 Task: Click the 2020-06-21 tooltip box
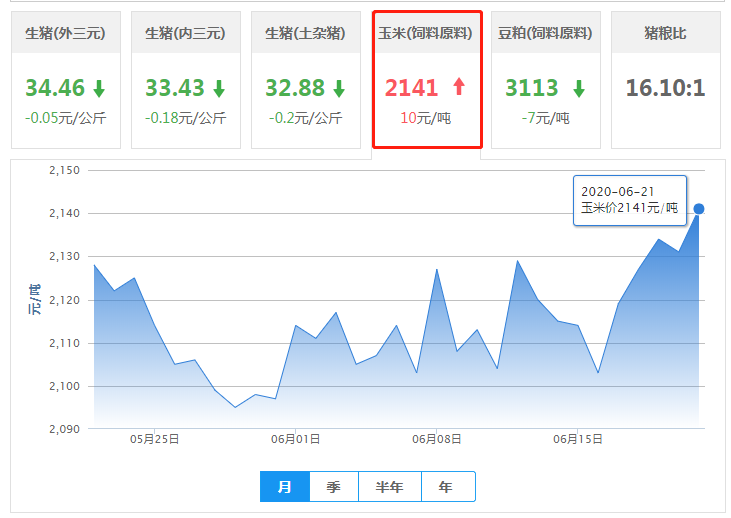pos(629,201)
